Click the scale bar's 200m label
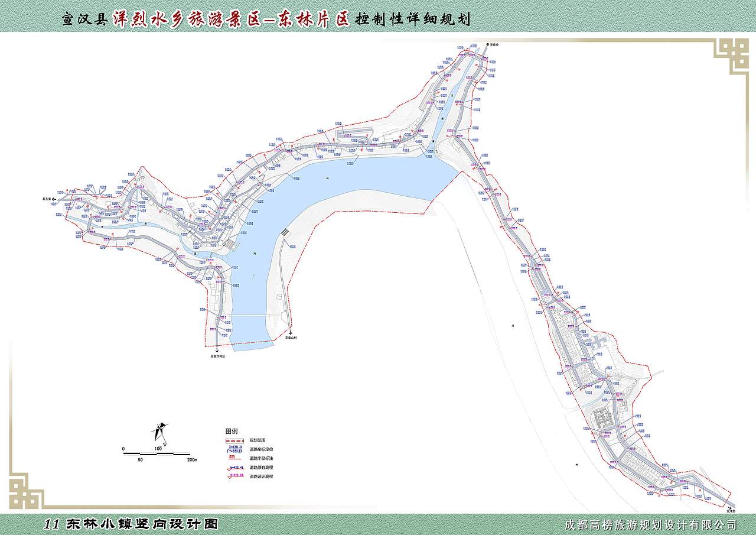The width and height of the screenshot is (756, 535). (x=192, y=459)
